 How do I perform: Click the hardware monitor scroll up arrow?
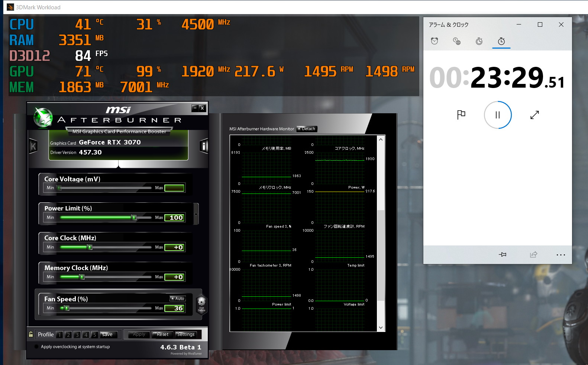[x=381, y=140]
